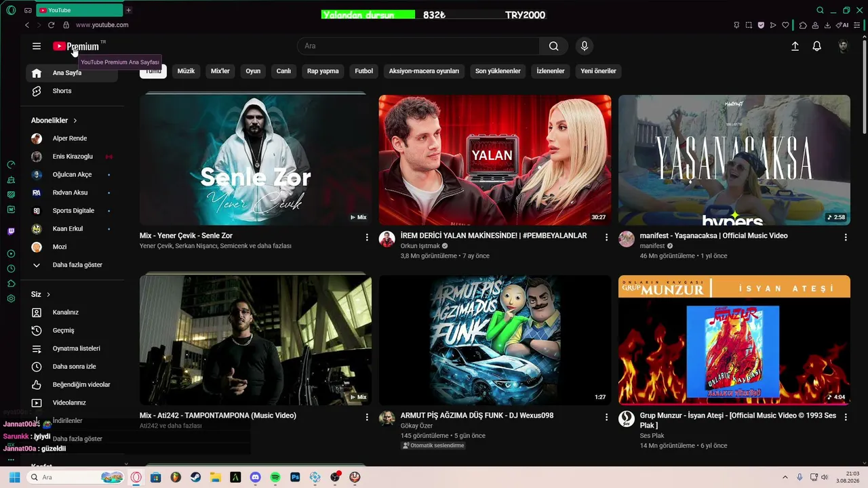Expand the Siz section chevron

point(49,295)
